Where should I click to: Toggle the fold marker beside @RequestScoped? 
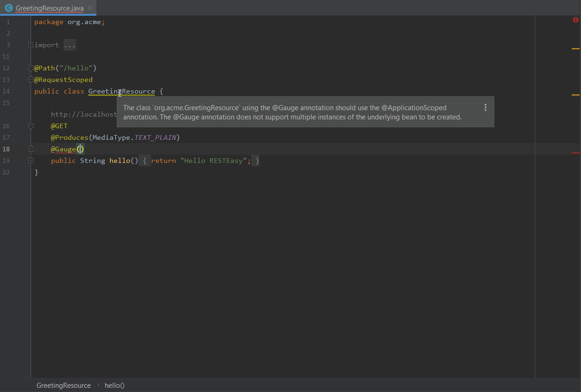point(31,79)
